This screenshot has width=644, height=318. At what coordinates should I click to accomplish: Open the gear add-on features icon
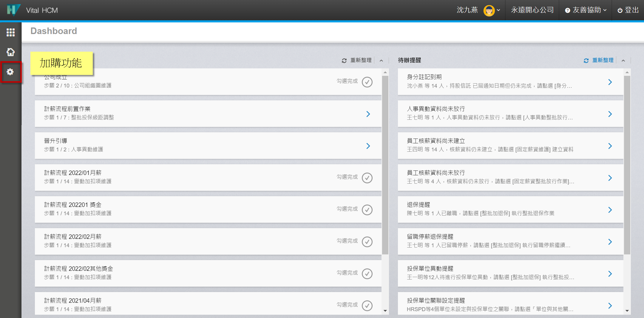[10, 72]
